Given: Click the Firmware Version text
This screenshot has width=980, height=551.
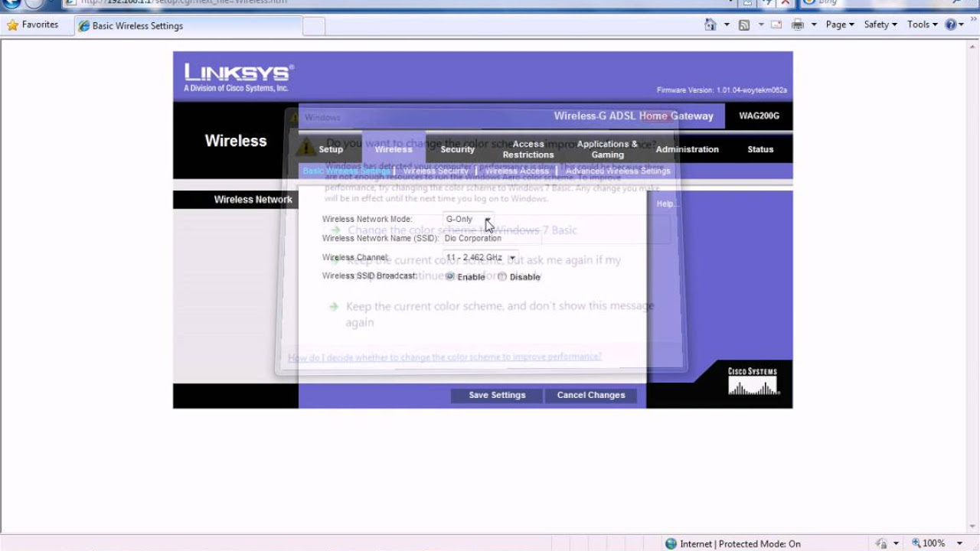Looking at the screenshot, I should click(722, 90).
